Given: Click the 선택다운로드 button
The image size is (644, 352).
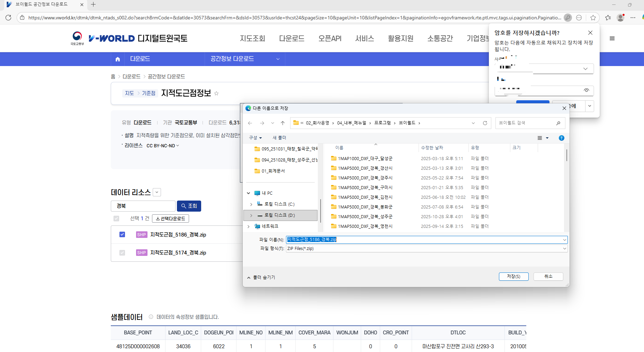Looking at the screenshot, I should 170,219.
